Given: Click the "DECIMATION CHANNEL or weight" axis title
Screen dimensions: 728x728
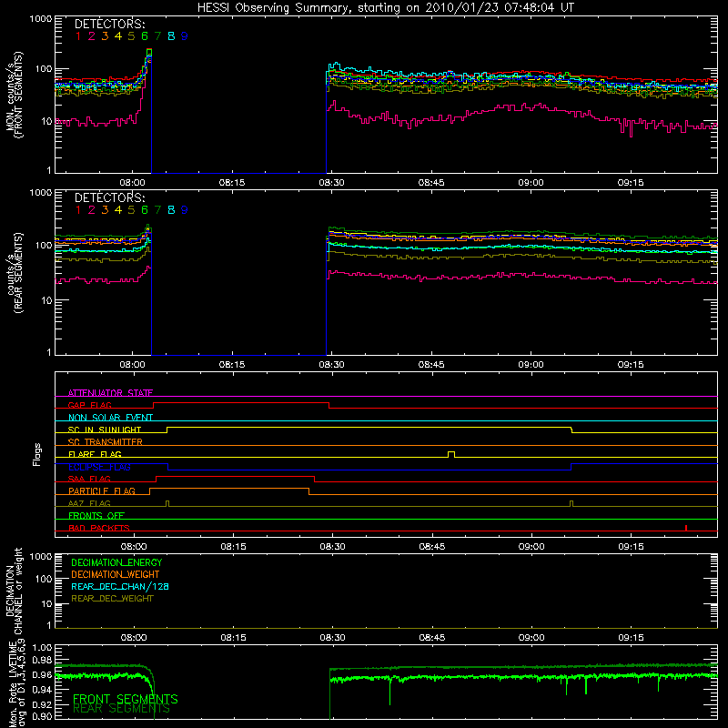Looking at the screenshot, I should [14, 591].
